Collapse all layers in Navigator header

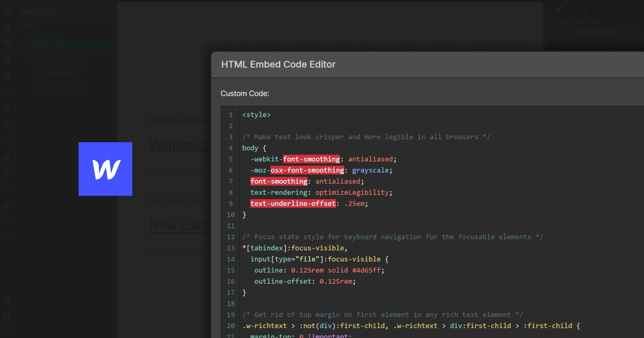[82, 11]
